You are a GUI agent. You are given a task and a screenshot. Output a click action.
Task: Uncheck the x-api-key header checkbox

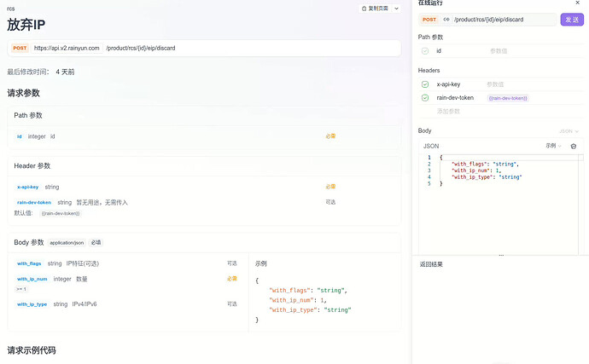point(425,84)
